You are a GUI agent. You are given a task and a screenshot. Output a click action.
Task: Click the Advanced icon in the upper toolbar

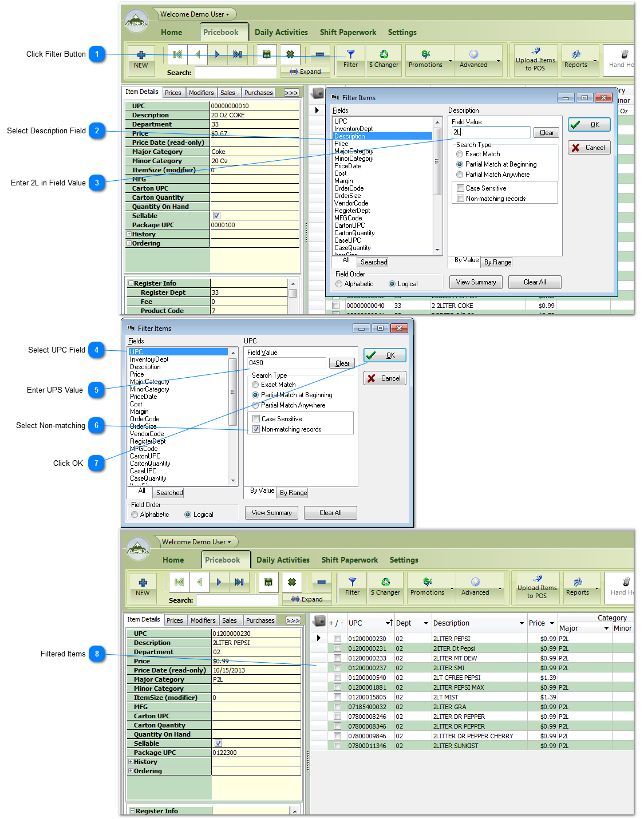click(473, 55)
